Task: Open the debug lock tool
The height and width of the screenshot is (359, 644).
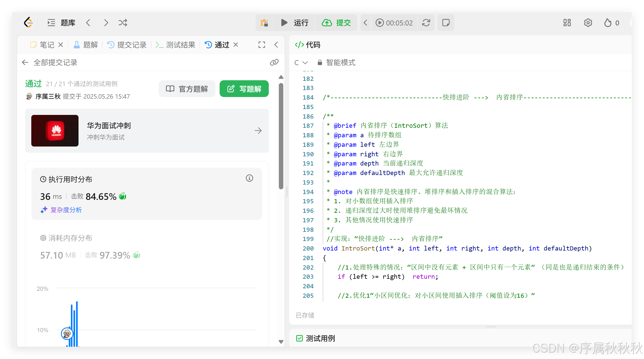Action: click(264, 23)
